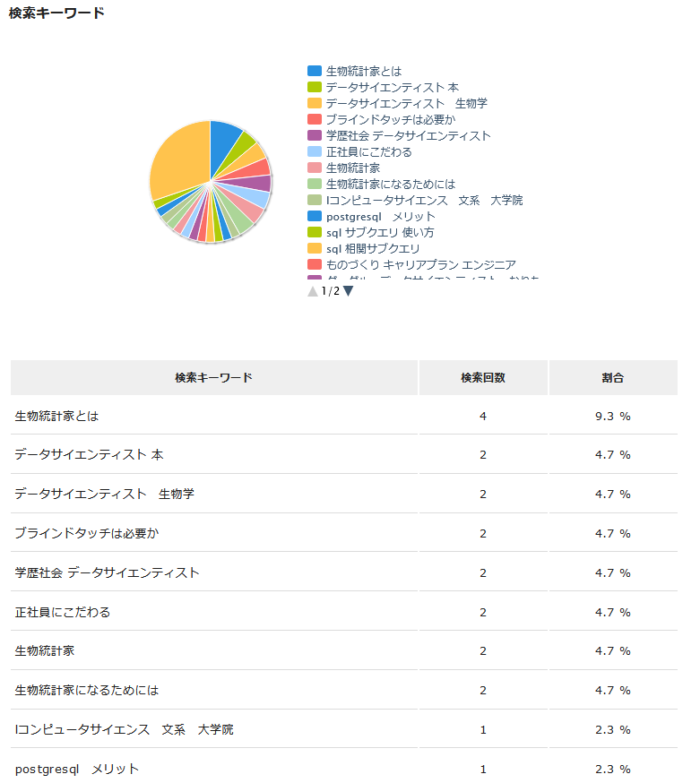Click green legend swatch for データサイエンティスト 本
Viewport: 700px width, 783px height.
(315, 87)
